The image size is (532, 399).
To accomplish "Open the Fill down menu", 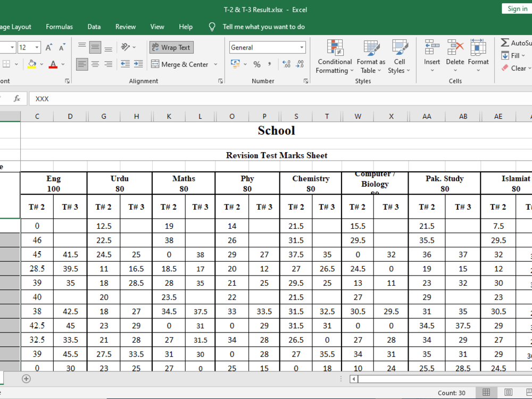I will (513, 56).
